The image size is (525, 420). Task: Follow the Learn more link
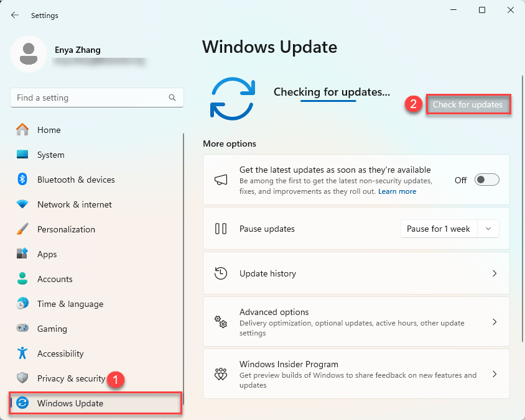(x=397, y=191)
